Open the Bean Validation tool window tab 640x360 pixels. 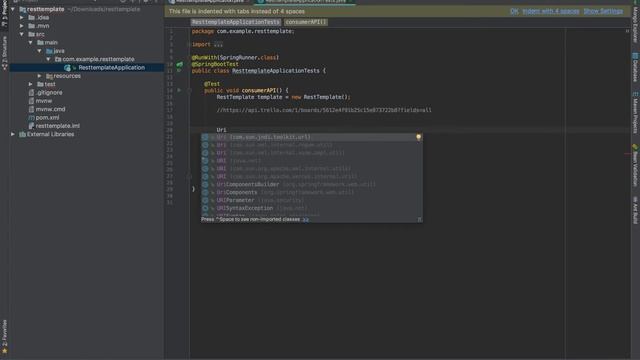[635, 166]
